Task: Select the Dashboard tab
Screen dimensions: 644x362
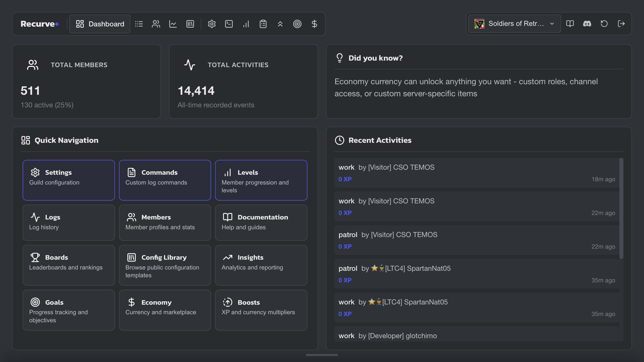Action: click(x=100, y=24)
